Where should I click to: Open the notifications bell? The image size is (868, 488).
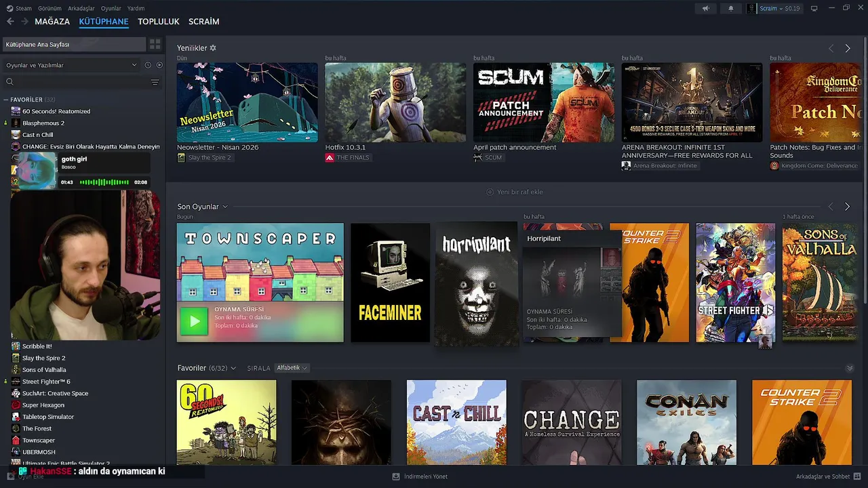(731, 8)
